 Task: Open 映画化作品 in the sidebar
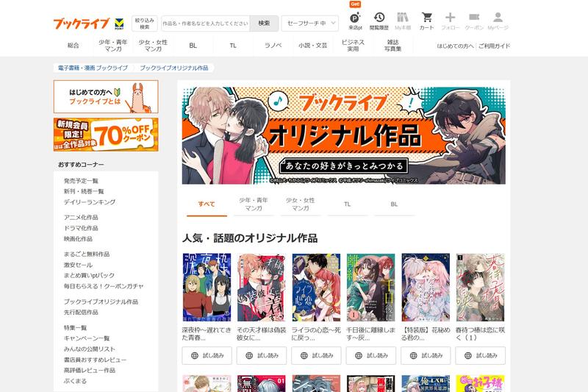pyautogui.click(x=78, y=238)
